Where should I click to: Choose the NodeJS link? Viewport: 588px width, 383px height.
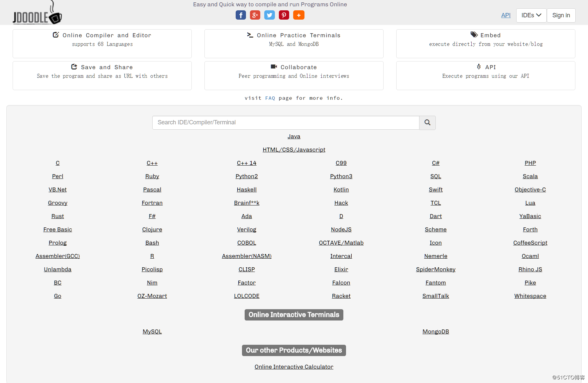tap(341, 229)
